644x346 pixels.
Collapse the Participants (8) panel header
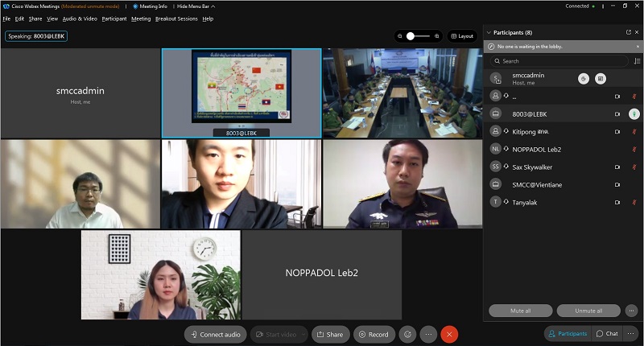coord(489,32)
